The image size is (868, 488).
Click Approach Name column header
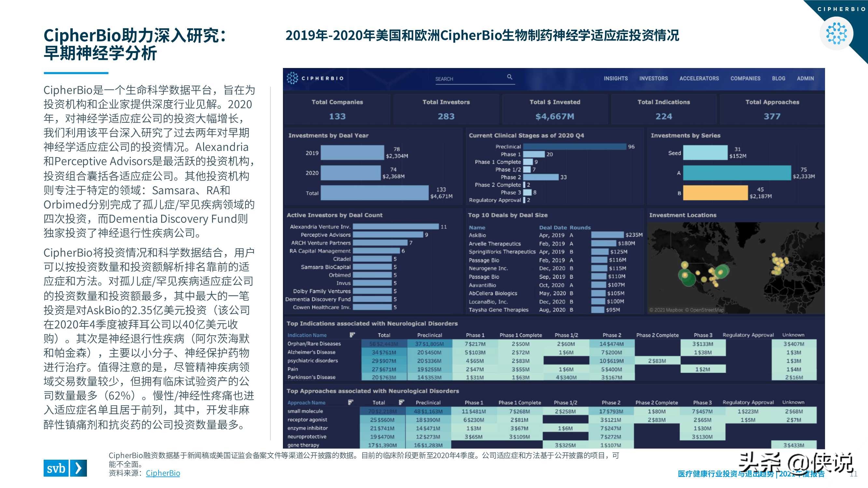306,402
